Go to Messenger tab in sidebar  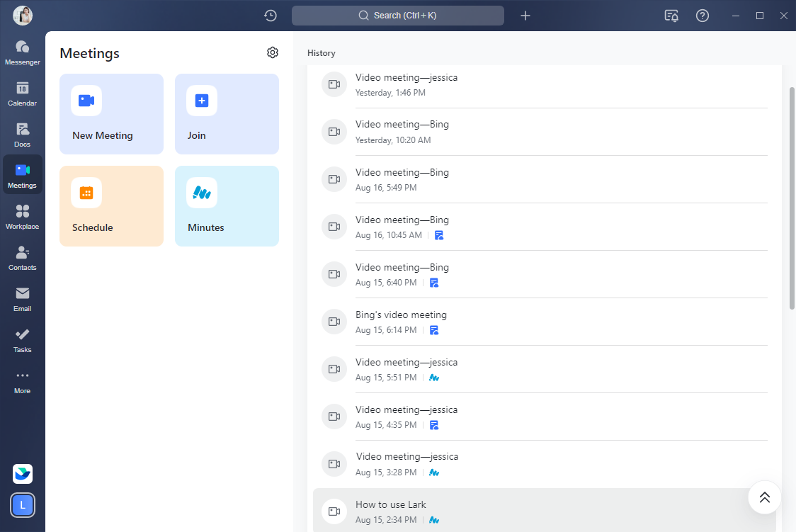coord(23,53)
